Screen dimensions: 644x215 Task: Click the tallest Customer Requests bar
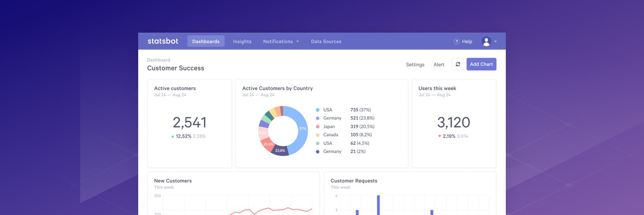(378, 205)
